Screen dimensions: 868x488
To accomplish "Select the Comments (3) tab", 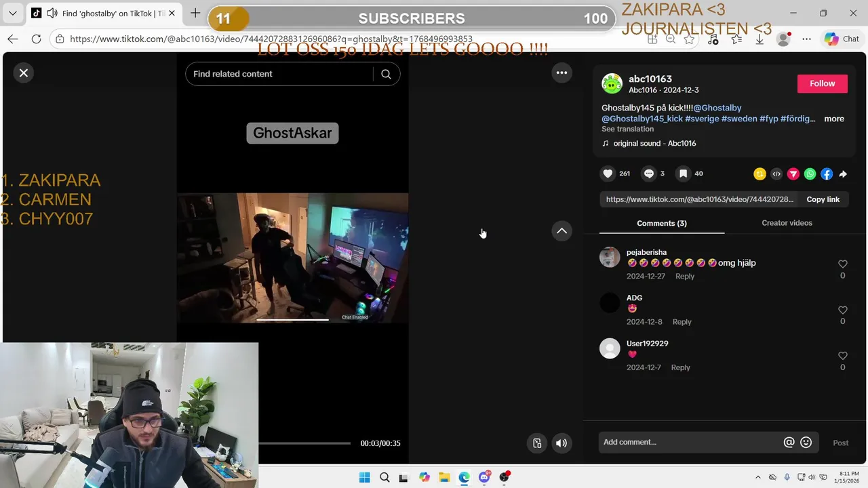I will tap(662, 223).
